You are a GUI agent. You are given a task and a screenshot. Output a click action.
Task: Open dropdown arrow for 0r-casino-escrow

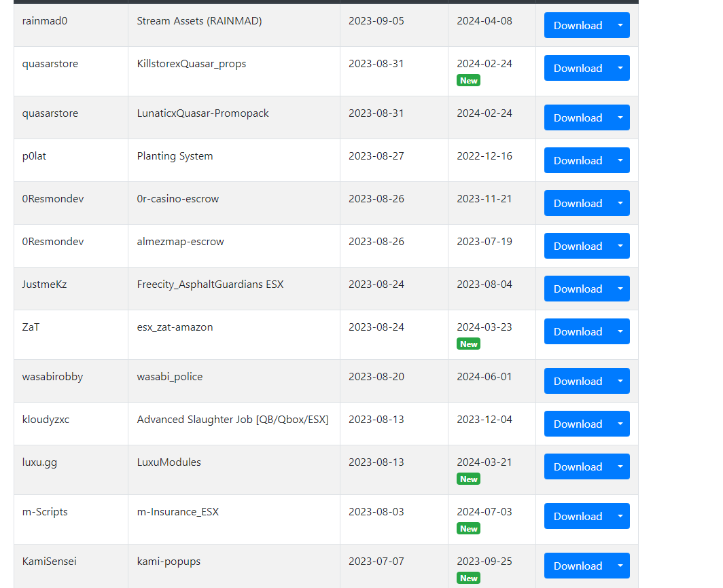pos(620,203)
